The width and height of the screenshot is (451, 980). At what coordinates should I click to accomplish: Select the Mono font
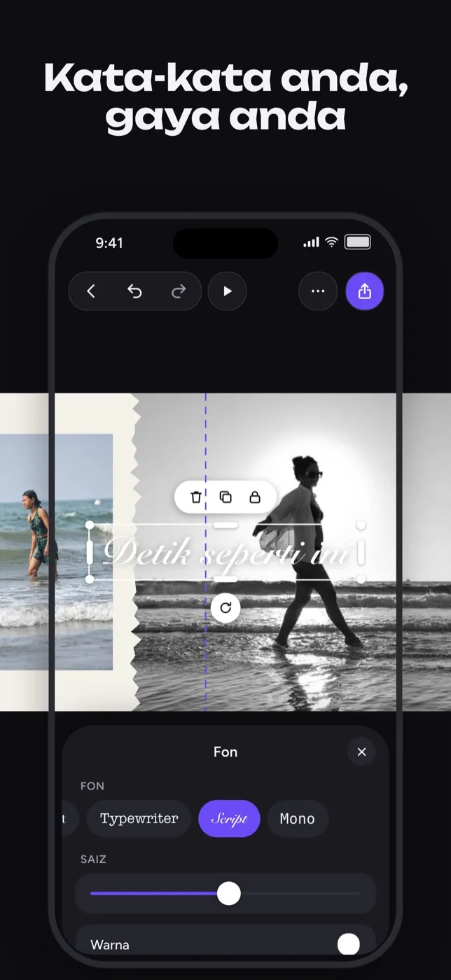298,819
